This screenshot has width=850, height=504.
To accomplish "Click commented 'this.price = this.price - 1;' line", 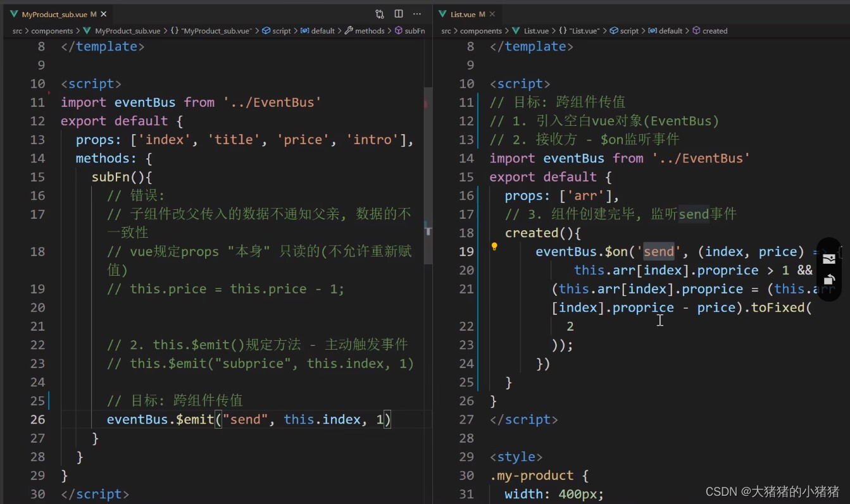I will [x=225, y=289].
